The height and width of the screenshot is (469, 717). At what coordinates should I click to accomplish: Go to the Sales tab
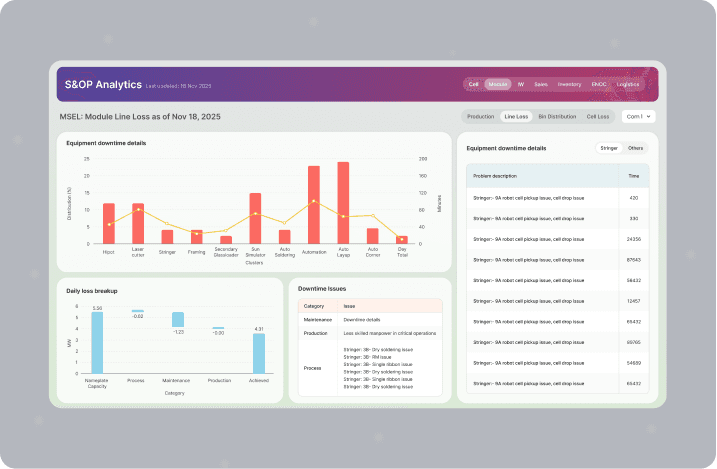pyautogui.click(x=541, y=84)
